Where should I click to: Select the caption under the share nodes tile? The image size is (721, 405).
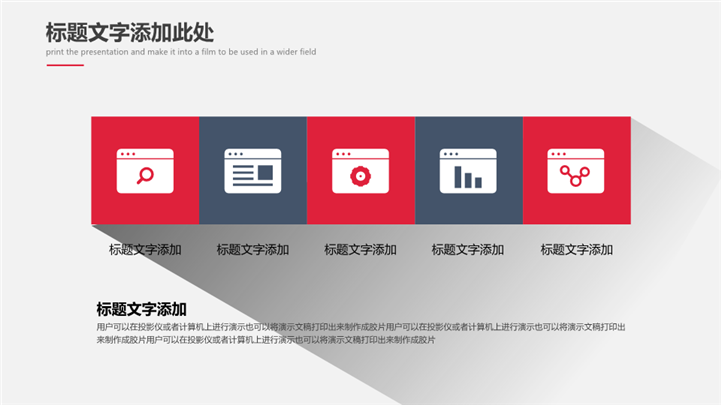point(576,250)
